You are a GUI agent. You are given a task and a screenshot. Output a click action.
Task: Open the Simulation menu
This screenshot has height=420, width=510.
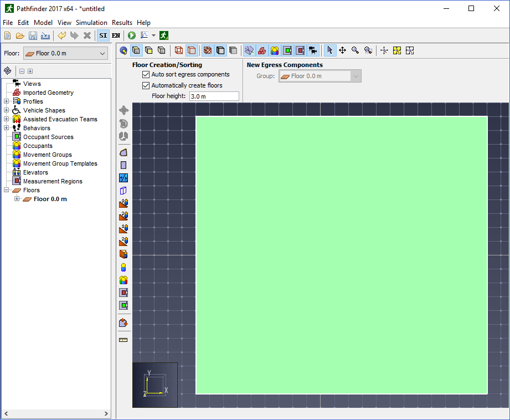pyautogui.click(x=91, y=23)
